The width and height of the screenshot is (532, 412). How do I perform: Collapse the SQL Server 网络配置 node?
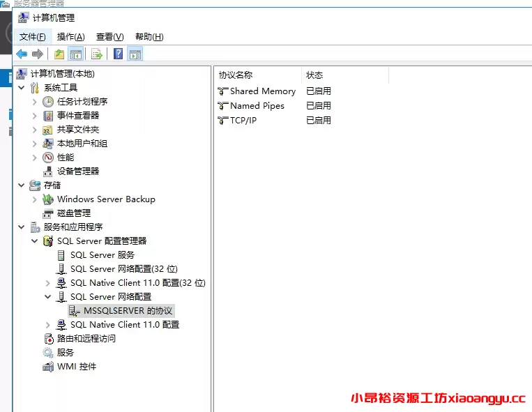(47, 297)
